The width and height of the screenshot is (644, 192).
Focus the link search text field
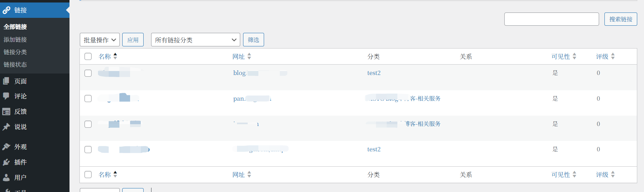pyautogui.click(x=551, y=19)
